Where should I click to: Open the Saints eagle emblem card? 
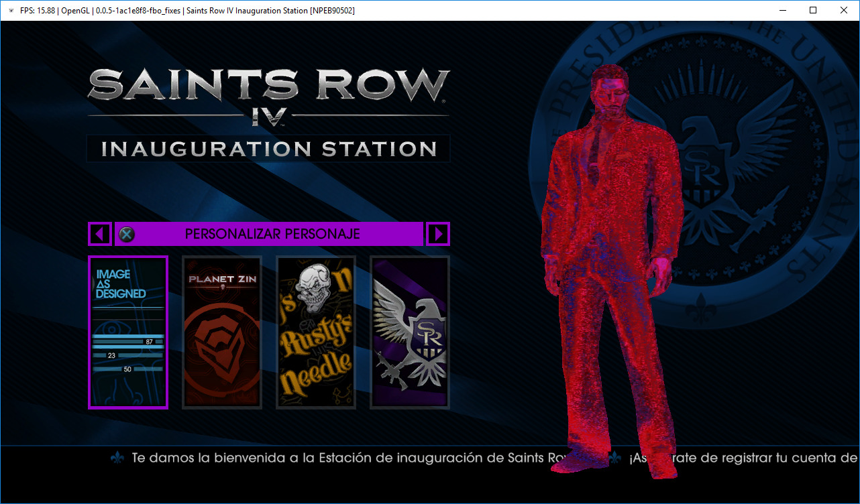pos(410,332)
